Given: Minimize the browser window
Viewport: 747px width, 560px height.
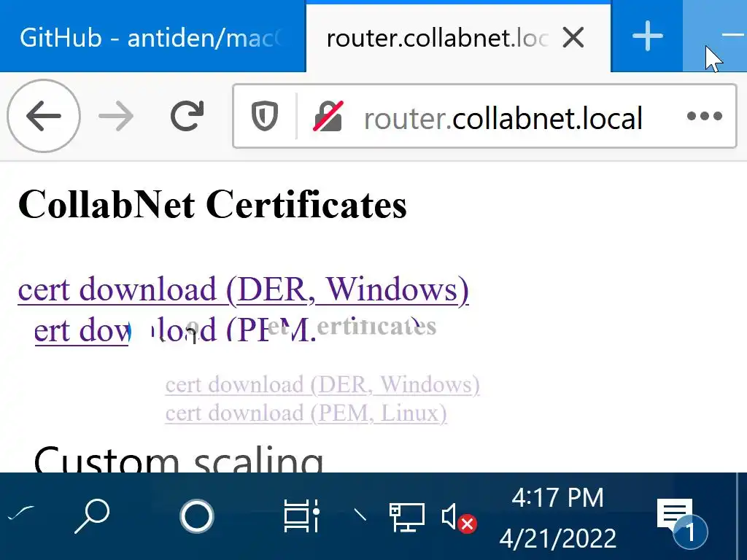Looking at the screenshot, I should click(731, 35).
